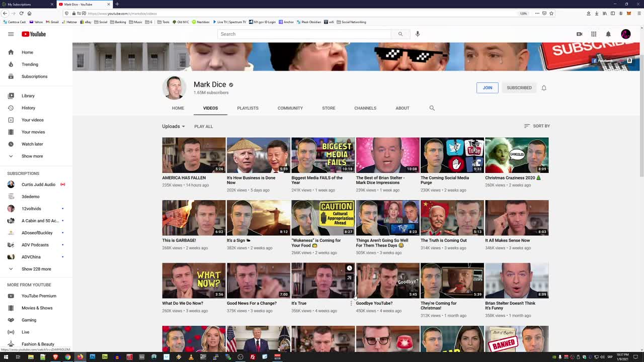The width and height of the screenshot is (644, 362).
Task: Open the Christmas Craziness 2020 thumbnail
Action: pyautogui.click(x=517, y=155)
